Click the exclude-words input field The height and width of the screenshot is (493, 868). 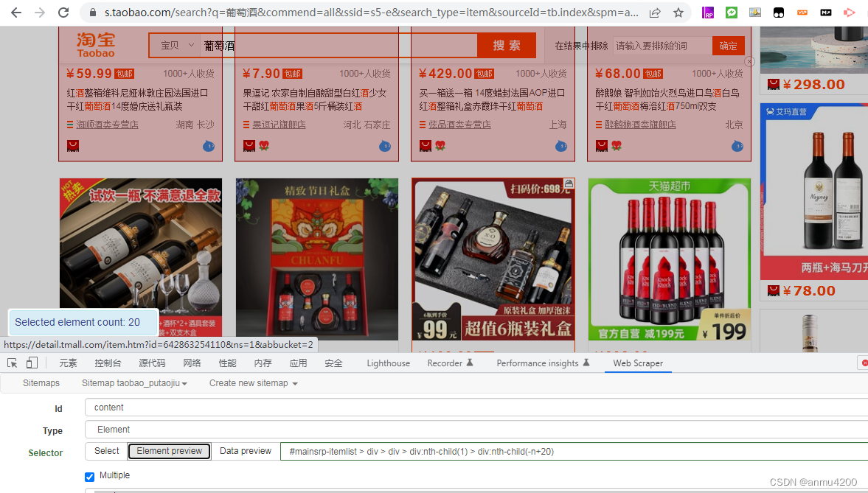[x=663, y=46]
